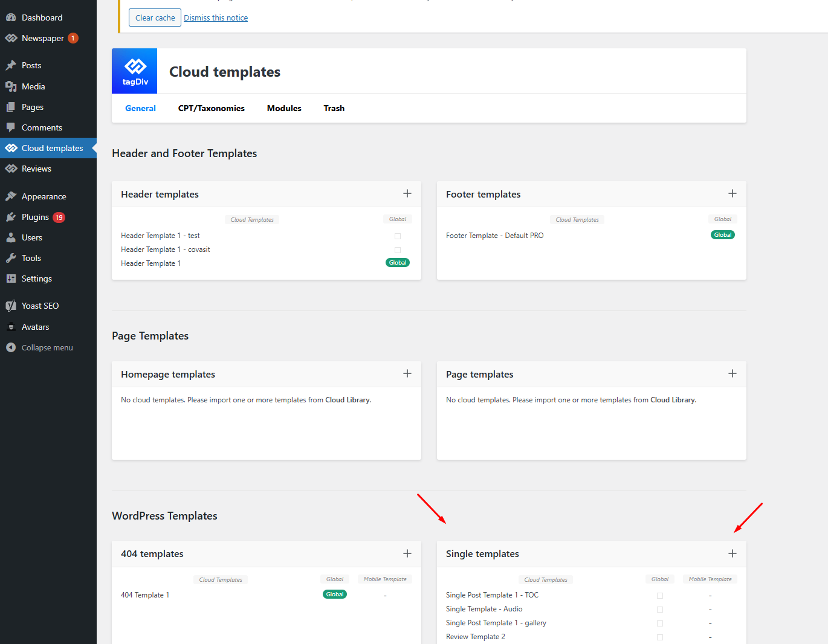The width and height of the screenshot is (828, 644).
Task: Open the Header Template 1 entry
Action: (151, 263)
